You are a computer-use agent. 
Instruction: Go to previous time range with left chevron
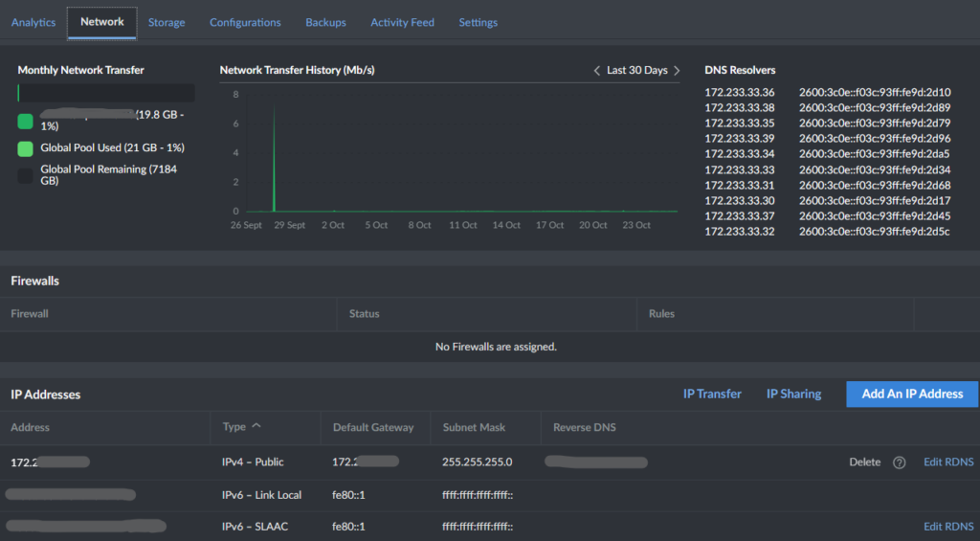596,71
